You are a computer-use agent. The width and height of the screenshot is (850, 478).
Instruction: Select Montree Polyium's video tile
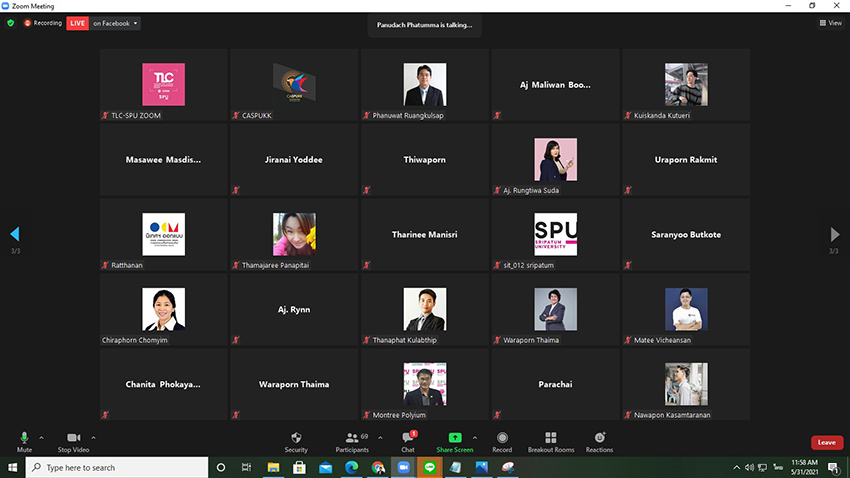[424, 384]
